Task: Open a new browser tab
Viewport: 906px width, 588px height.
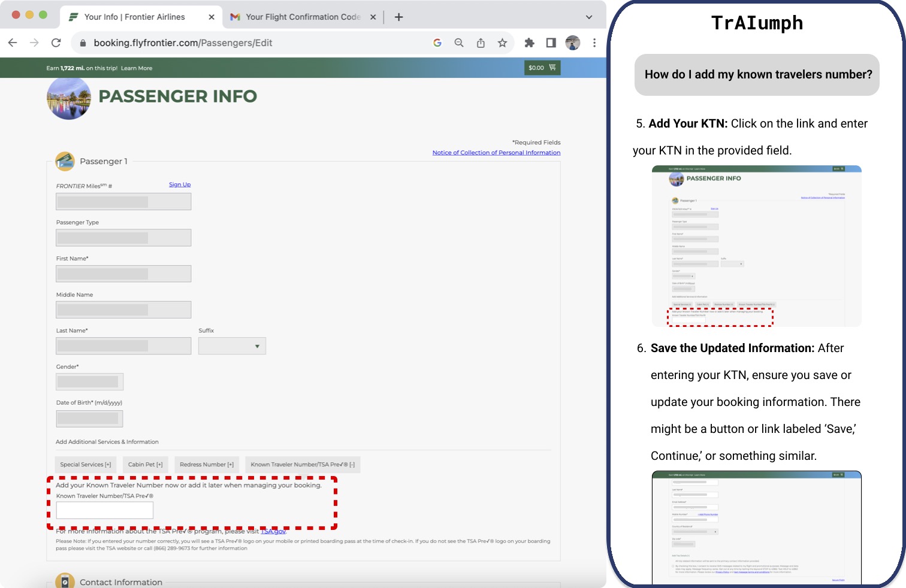Action: [398, 17]
